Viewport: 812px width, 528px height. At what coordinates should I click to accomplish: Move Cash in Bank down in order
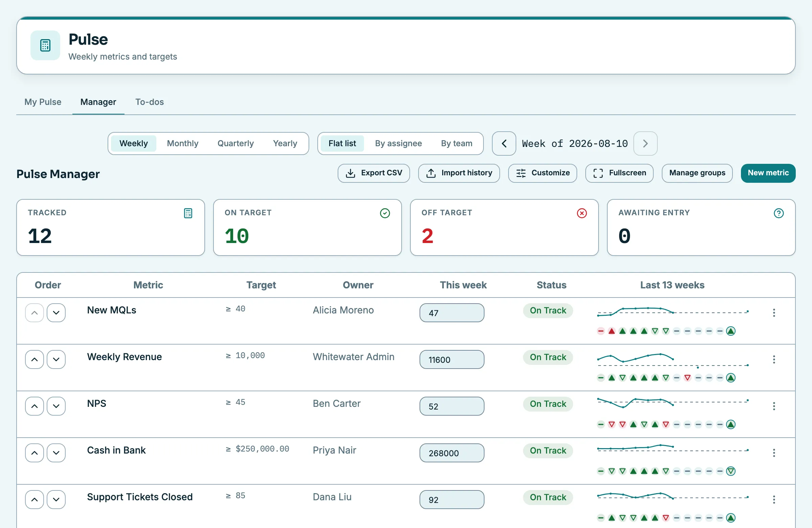click(56, 453)
